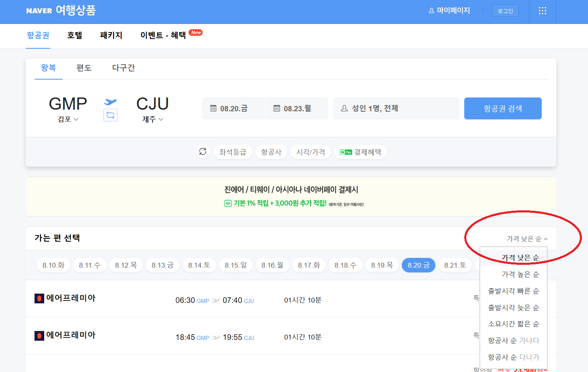The image size is (588, 372).
Task: Reset filters with the refresh icon
Action: 203,152
